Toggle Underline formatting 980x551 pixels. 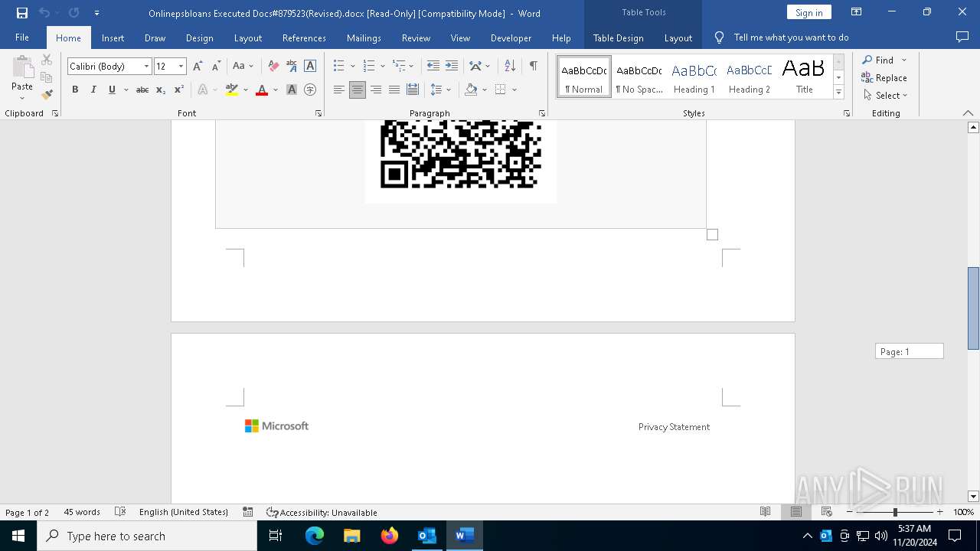point(112,90)
